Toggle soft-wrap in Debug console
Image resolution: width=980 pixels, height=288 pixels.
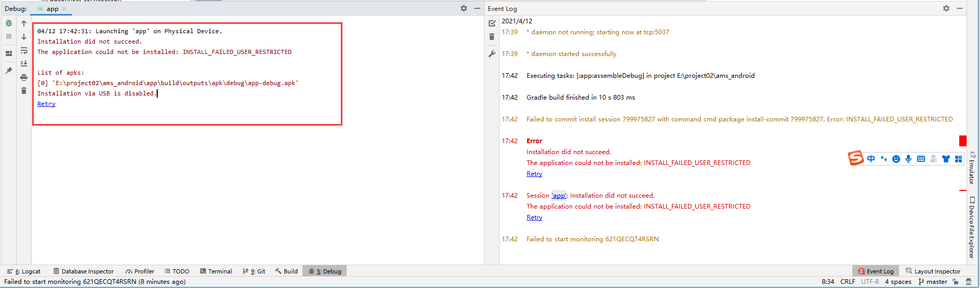pyautogui.click(x=24, y=50)
